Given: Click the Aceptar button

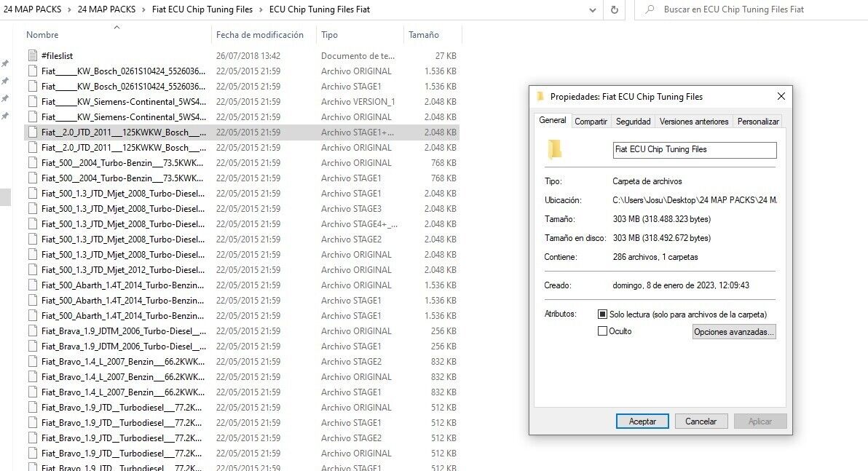Looking at the screenshot, I should 642,421.
